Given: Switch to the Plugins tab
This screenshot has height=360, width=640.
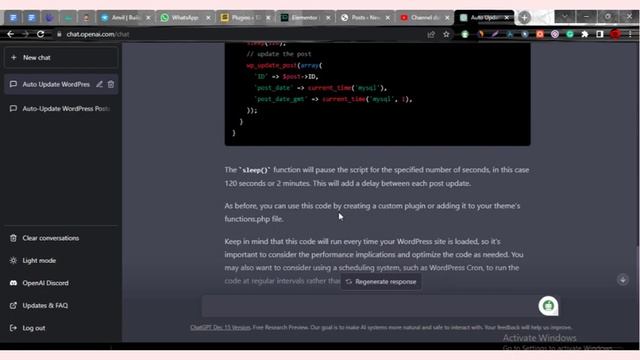Looking at the screenshot, I should click(x=244, y=18).
